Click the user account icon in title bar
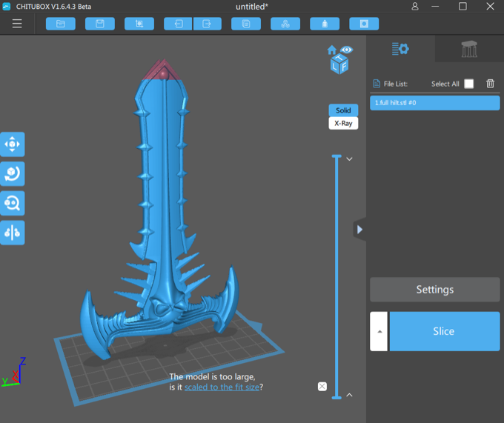 415,7
